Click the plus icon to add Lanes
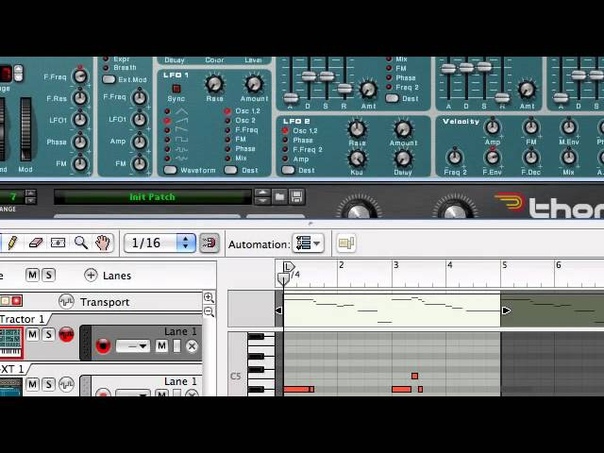The height and width of the screenshot is (453, 604). tap(91, 275)
